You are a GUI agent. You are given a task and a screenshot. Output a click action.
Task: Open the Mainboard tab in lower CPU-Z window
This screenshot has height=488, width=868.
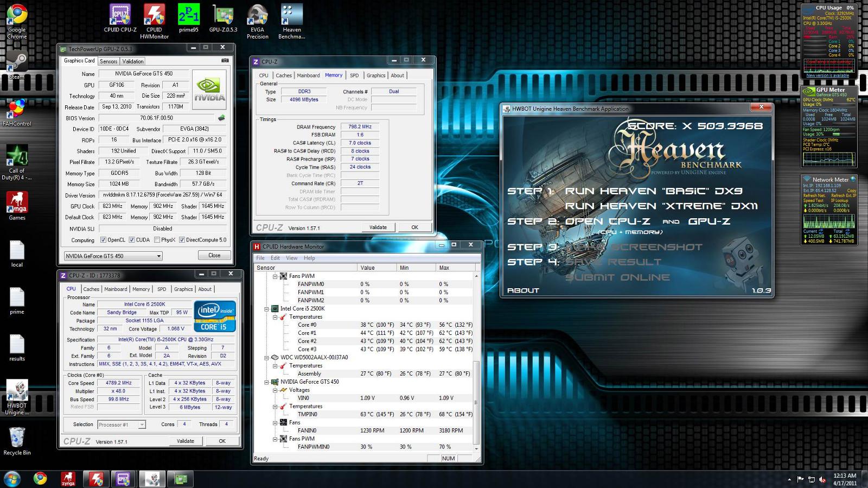click(x=116, y=289)
